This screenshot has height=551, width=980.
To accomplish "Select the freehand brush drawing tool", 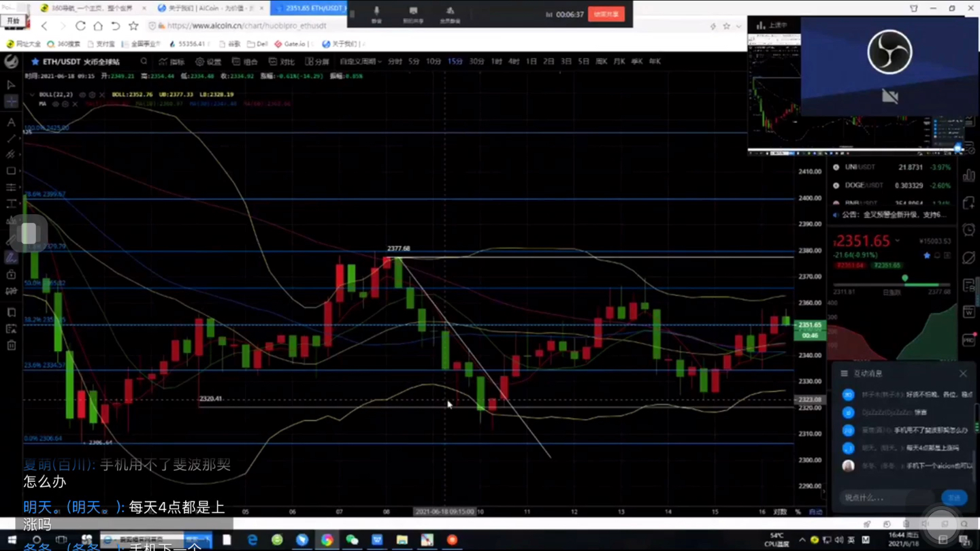I will point(11,258).
